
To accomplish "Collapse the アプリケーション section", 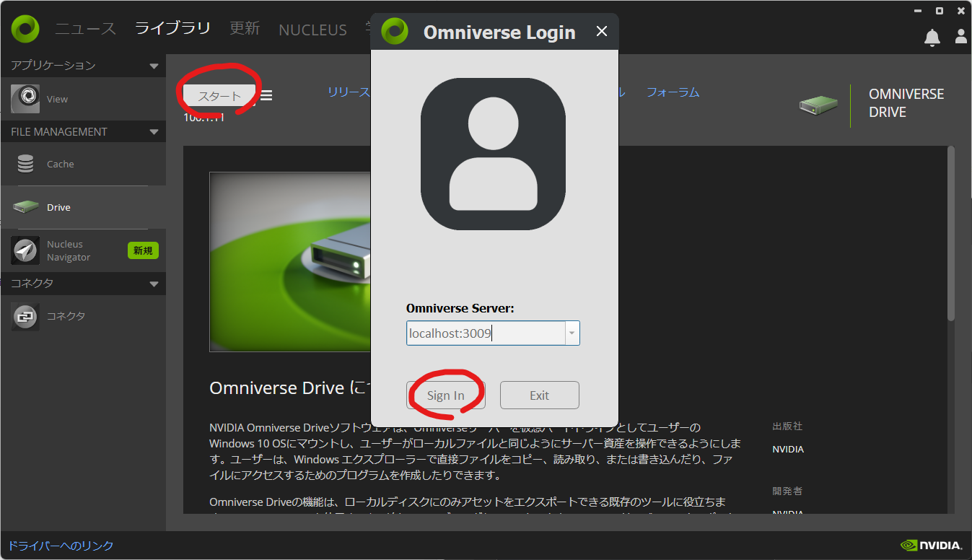I will 154,66.
